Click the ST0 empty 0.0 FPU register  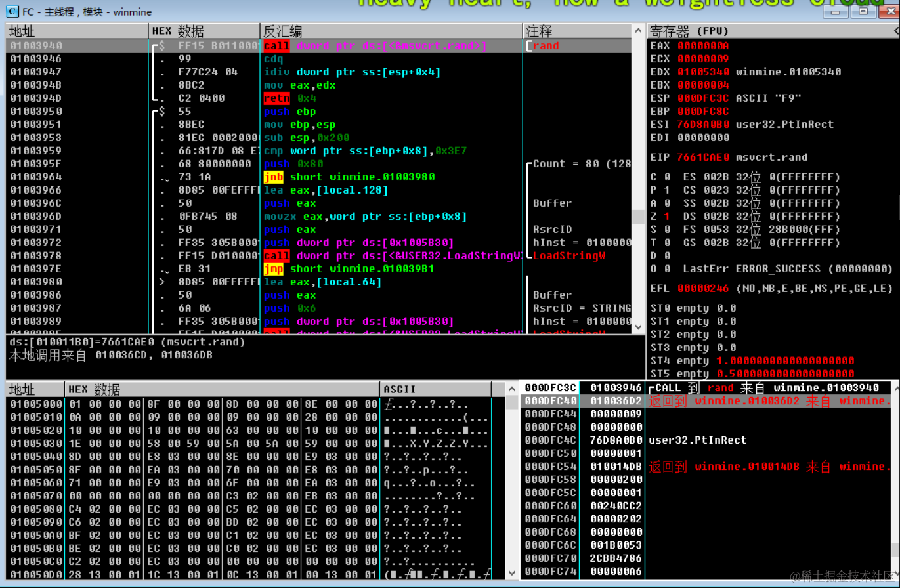[693, 308]
